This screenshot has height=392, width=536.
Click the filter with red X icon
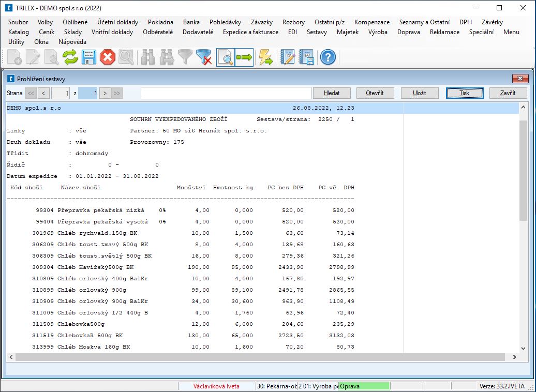(x=204, y=57)
